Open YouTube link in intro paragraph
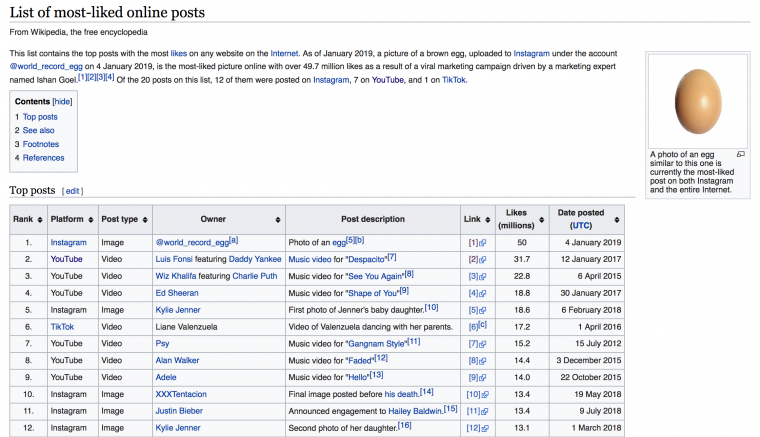 (388, 80)
